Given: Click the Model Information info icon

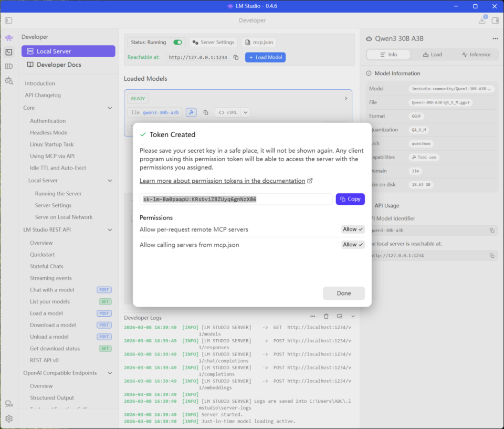Looking at the screenshot, I should pyautogui.click(x=369, y=74).
